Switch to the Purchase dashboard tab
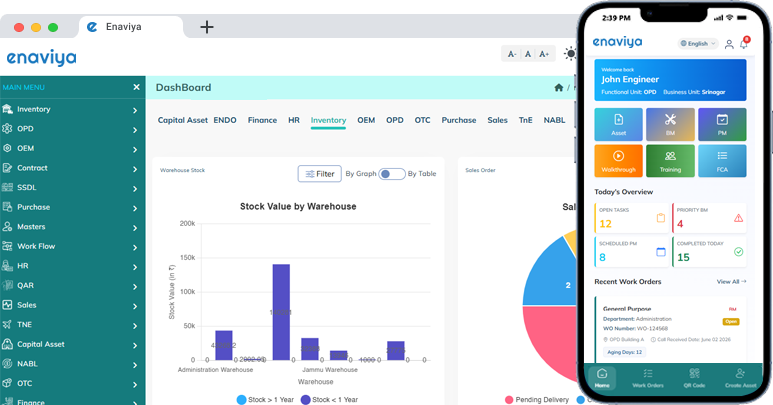This screenshot has width=773, height=405. pos(458,120)
